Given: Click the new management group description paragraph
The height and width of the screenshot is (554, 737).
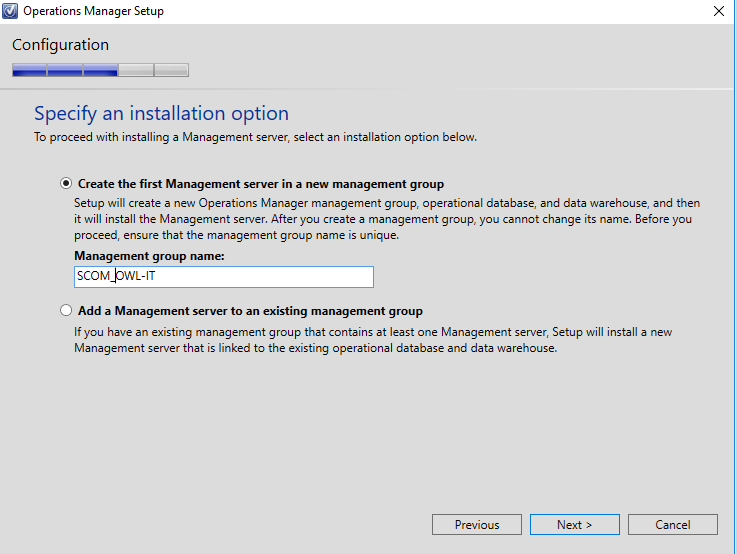Looking at the screenshot, I should [387, 219].
